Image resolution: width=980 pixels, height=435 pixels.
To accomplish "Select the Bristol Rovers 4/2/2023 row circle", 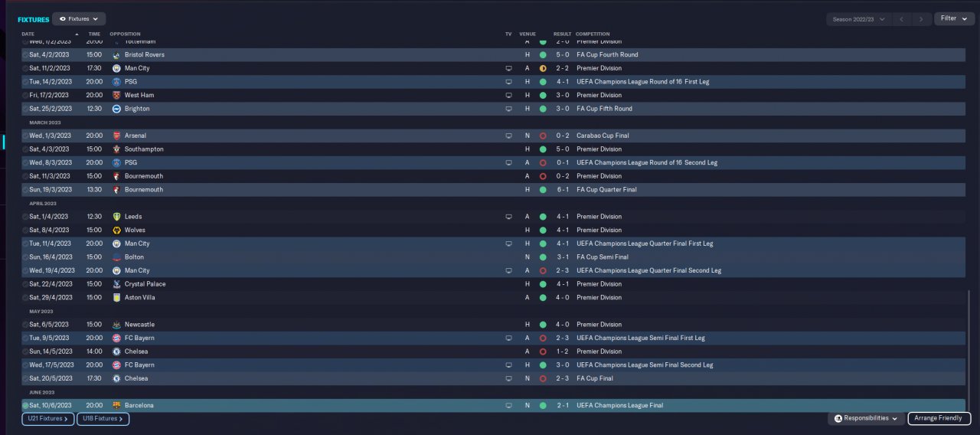I will click(x=25, y=55).
